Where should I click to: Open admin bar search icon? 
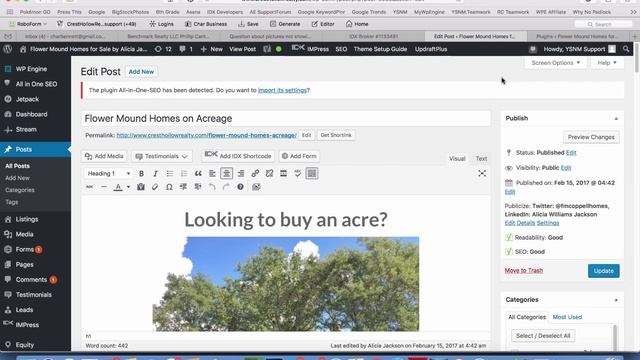point(626,49)
